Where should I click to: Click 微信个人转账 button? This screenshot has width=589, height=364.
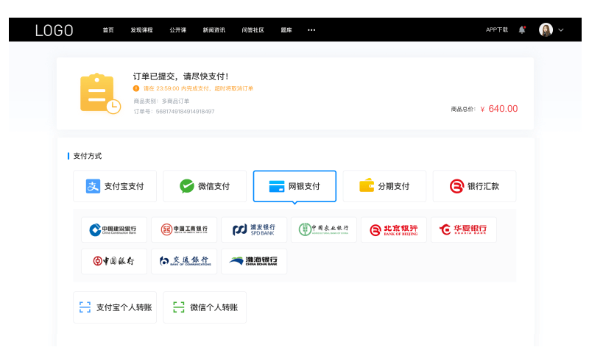tap(205, 307)
